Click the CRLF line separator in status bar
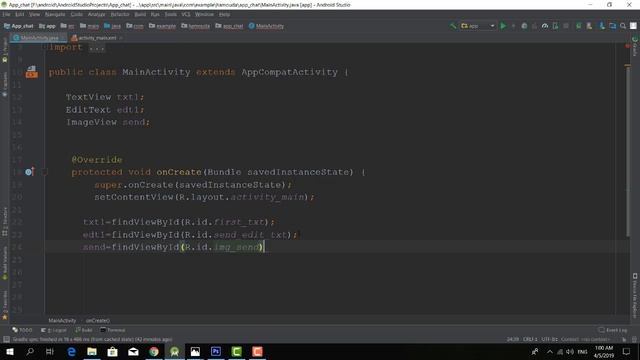This screenshot has width=640, height=360. point(530,339)
